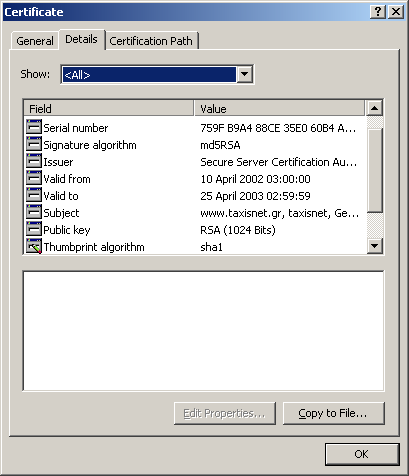409x476 pixels.
Task: Open the Certification Path tab
Action: (x=151, y=41)
